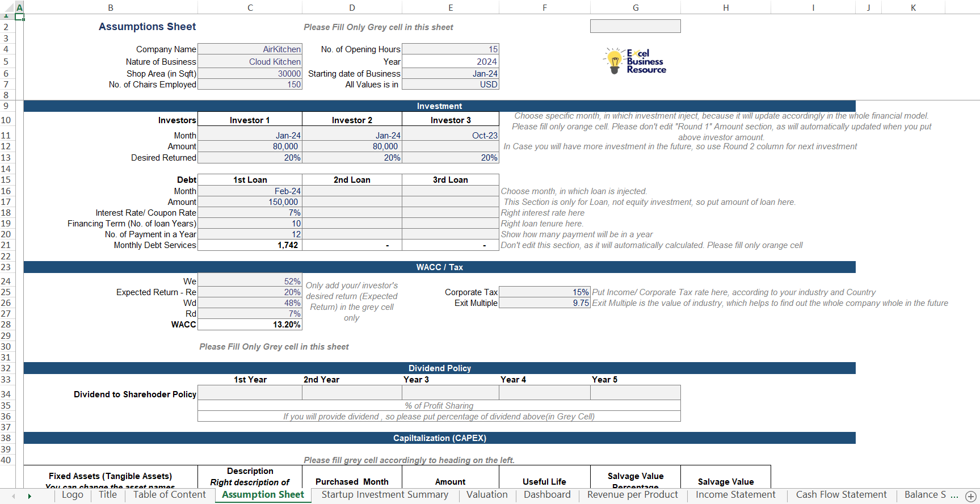Click the Assumptions Sheet title text
This screenshot has height=504, width=980.
coord(147,27)
